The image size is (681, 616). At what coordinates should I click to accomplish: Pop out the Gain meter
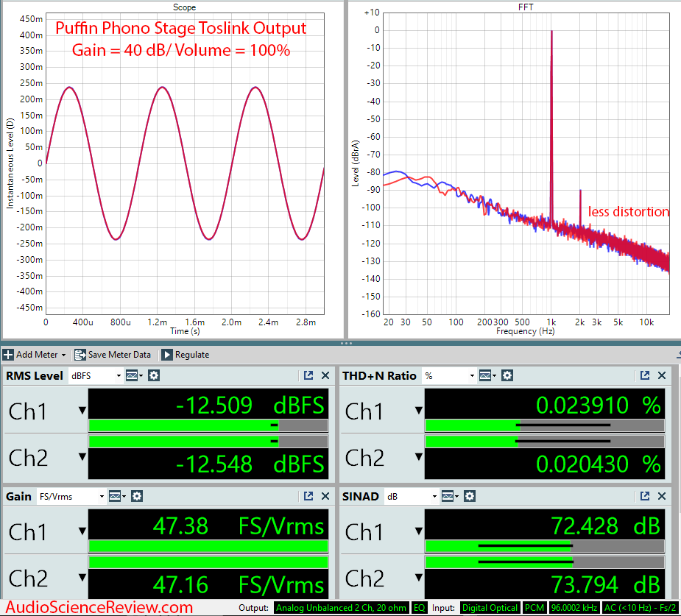(x=308, y=496)
